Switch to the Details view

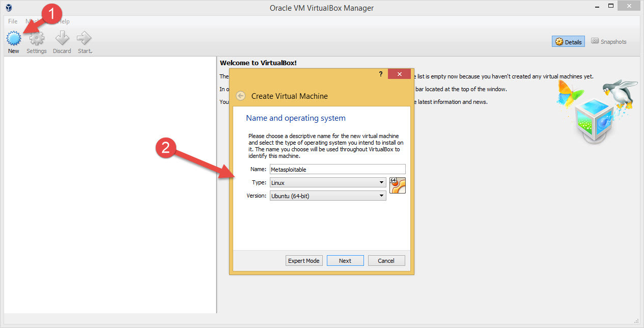click(568, 42)
